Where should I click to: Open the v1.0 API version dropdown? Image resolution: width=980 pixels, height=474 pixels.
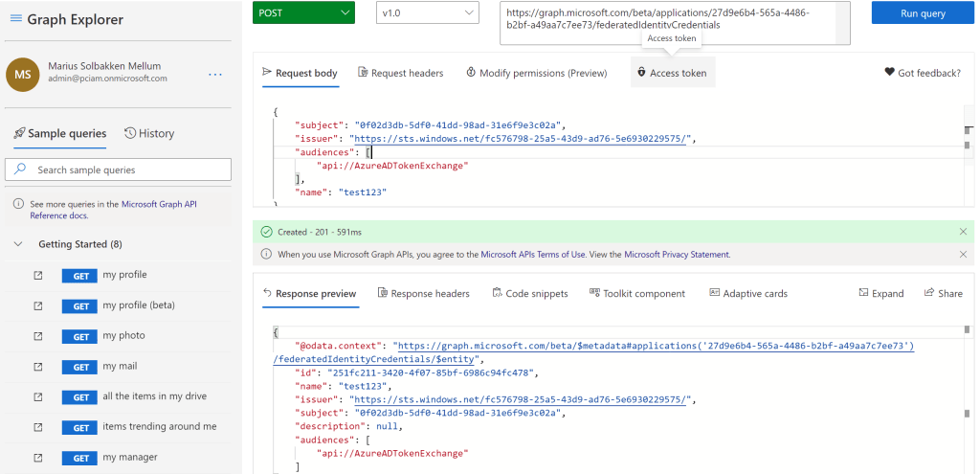tap(426, 12)
